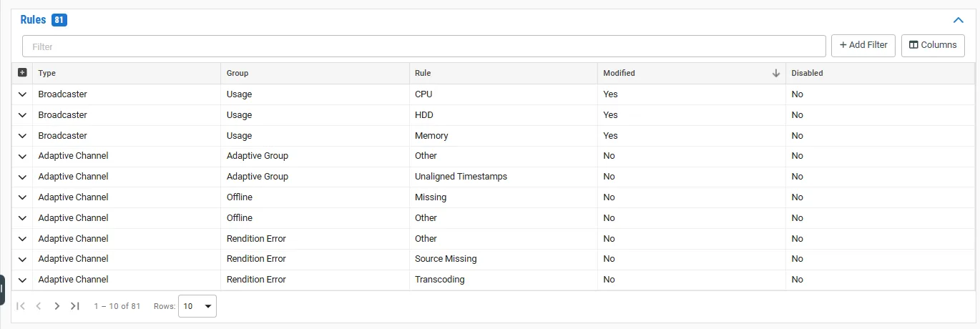Go to the previous page arrow
The image size is (980, 329).
(39, 306)
